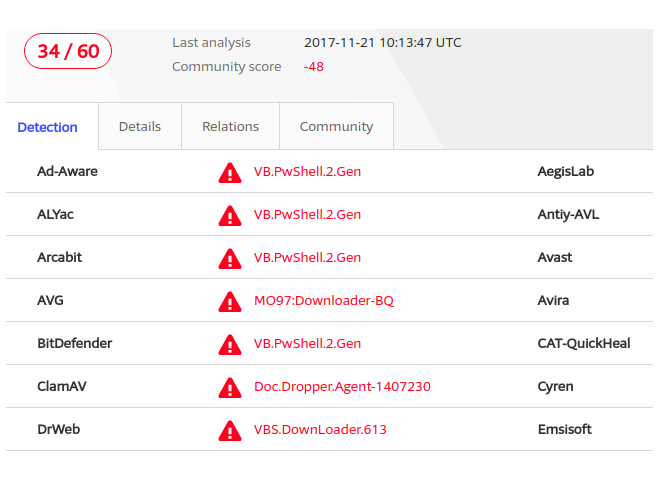
Task: Select the VBS.DownLoader.613 detection name
Action: pyautogui.click(x=320, y=429)
